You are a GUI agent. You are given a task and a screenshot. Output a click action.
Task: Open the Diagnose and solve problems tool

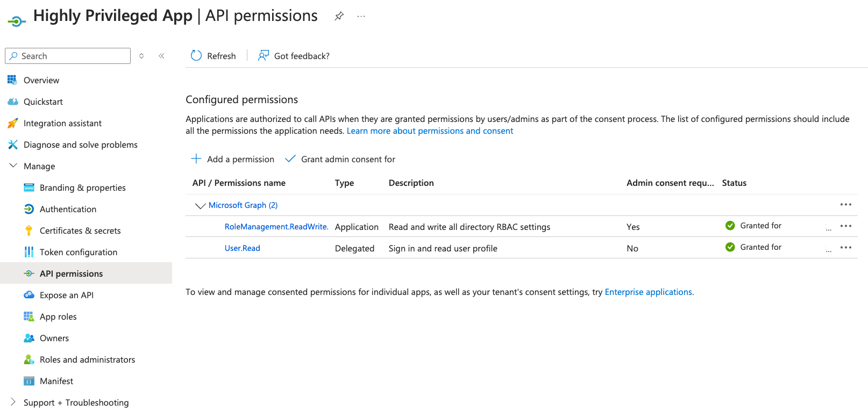[x=80, y=145]
